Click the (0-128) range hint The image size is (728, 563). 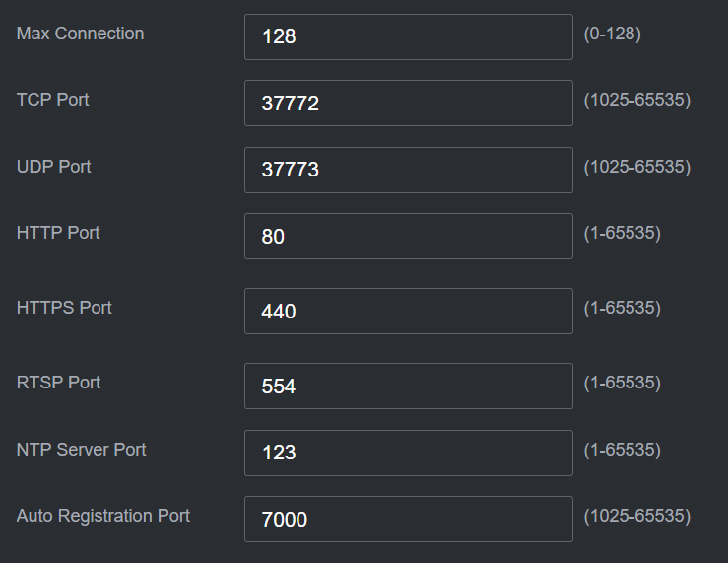coord(612,34)
